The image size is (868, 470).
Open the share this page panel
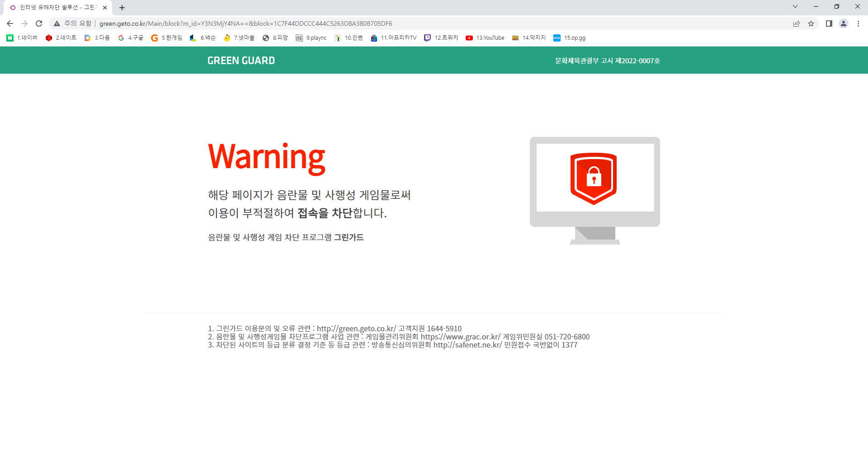click(x=797, y=23)
